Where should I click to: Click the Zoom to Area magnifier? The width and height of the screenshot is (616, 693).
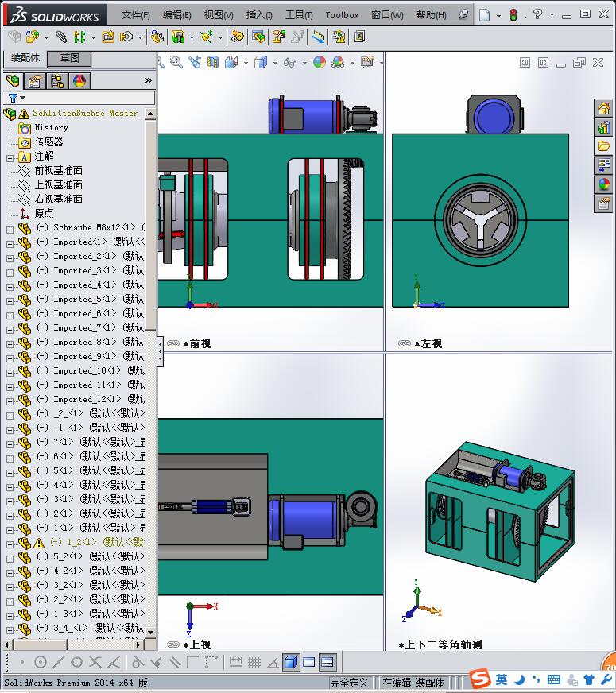click(176, 62)
